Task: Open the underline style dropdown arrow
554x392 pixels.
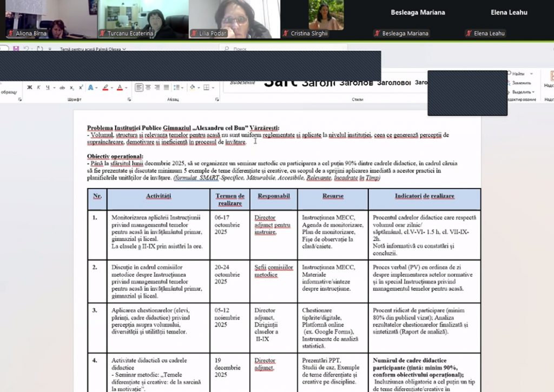Action: [54, 88]
